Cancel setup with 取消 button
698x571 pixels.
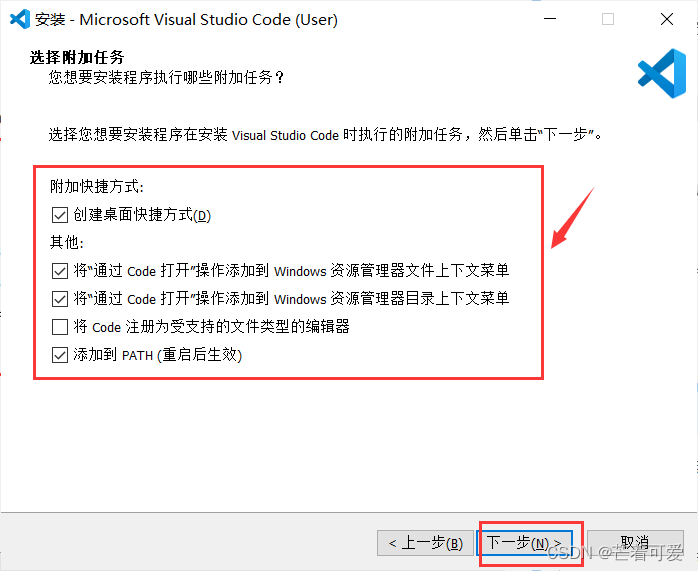tap(635, 543)
